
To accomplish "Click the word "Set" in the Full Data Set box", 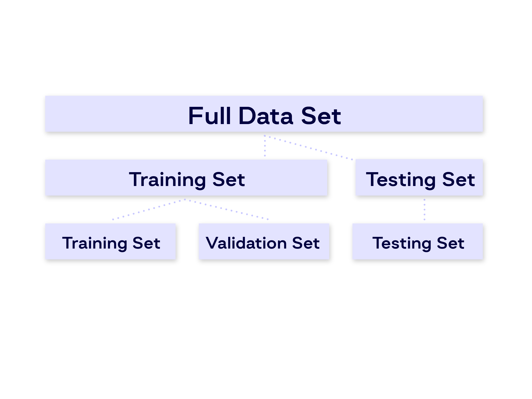I will coord(321,116).
